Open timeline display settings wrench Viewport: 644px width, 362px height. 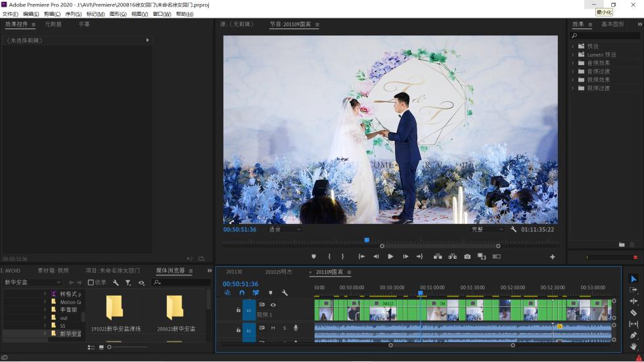tap(285, 293)
